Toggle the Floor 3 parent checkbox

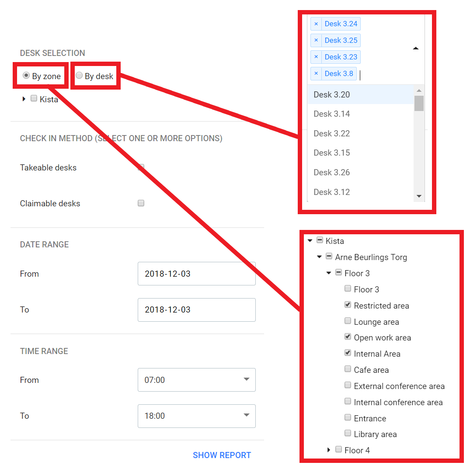(338, 272)
